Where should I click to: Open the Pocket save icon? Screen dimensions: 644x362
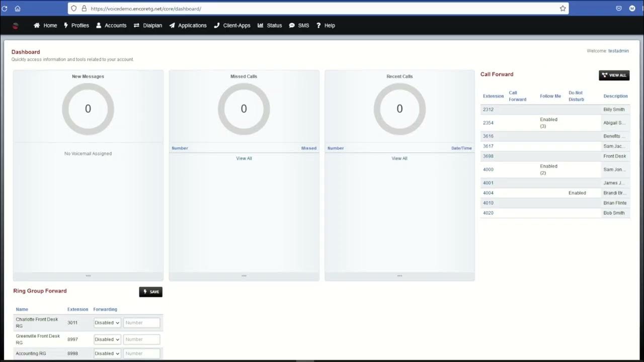coord(619,9)
